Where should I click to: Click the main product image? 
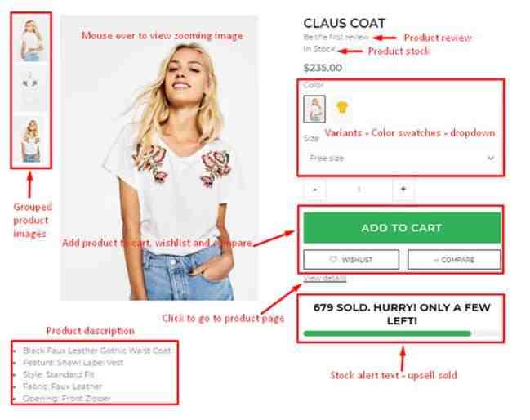(159, 158)
